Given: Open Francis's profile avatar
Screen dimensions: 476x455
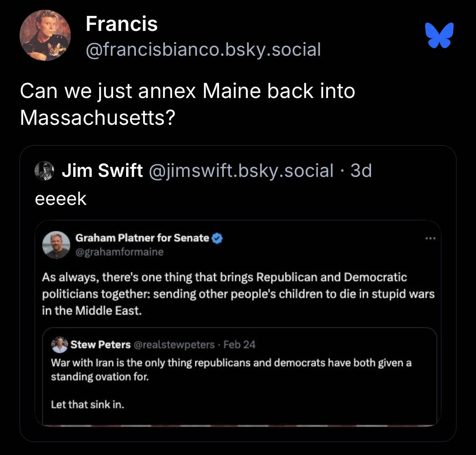Looking at the screenshot, I should 45,35.
